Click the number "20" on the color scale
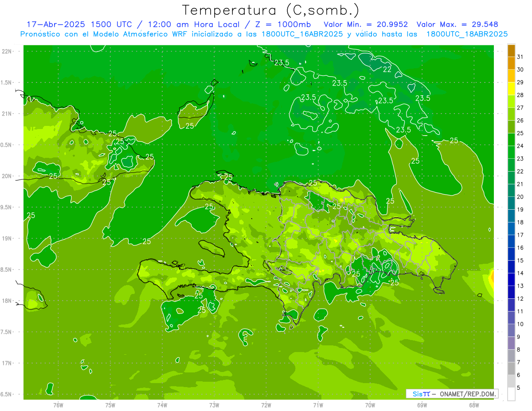 point(520,197)
